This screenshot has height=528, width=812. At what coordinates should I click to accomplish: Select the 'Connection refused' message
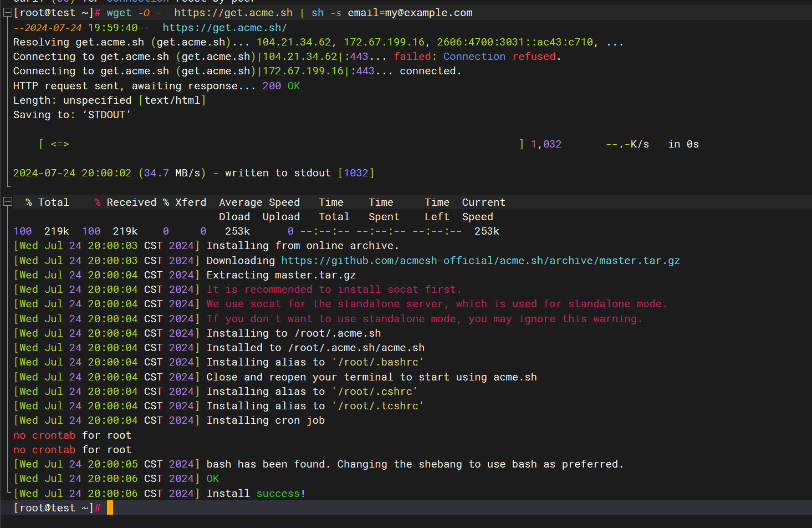point(499,57)
